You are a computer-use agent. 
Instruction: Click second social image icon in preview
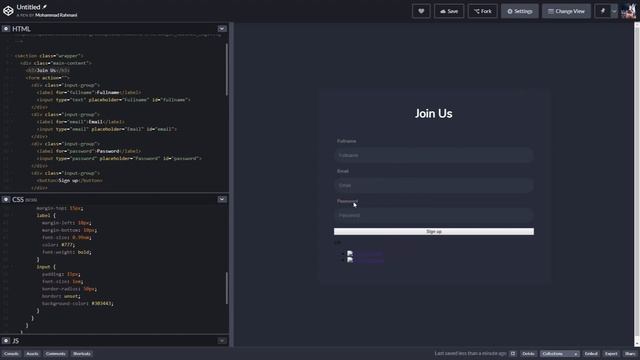pyautogui.click(x=350, y=260)
